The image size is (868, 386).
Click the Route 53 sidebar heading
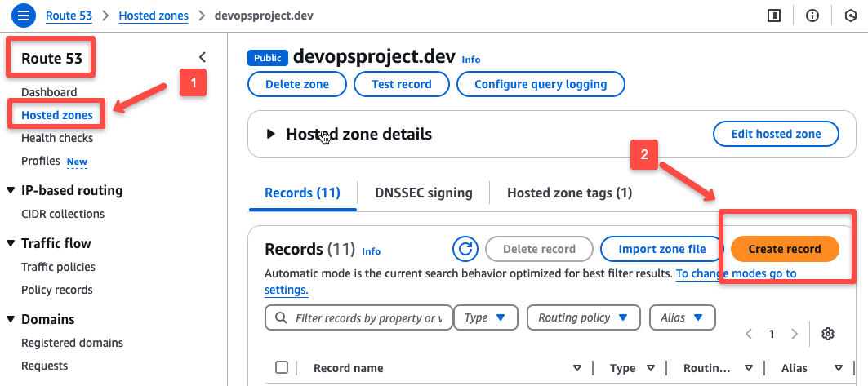pos(51,58)
